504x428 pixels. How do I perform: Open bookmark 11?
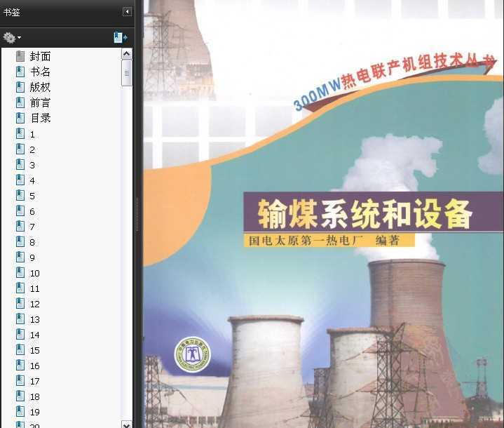click(35, 288)
